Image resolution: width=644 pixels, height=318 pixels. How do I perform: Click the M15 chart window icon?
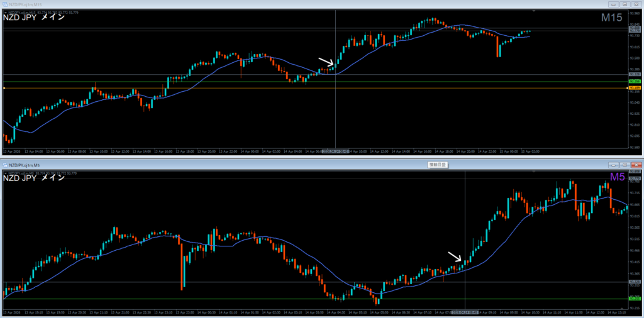pos(5,3)
